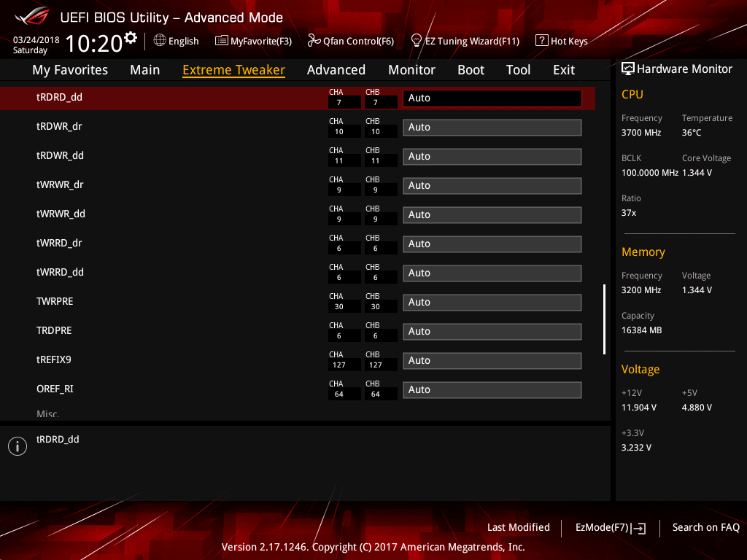Click the Qfan Control fan icon

point(314,41)
